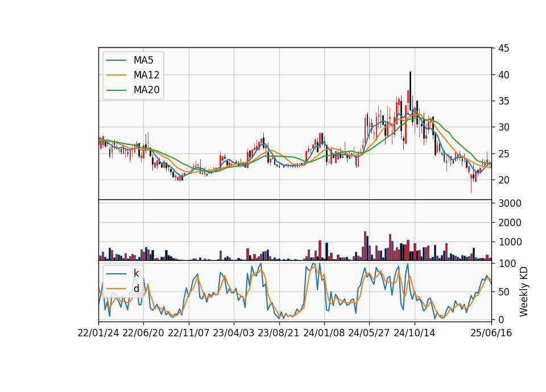Click the 22/01/24 date label

(98, 333)
